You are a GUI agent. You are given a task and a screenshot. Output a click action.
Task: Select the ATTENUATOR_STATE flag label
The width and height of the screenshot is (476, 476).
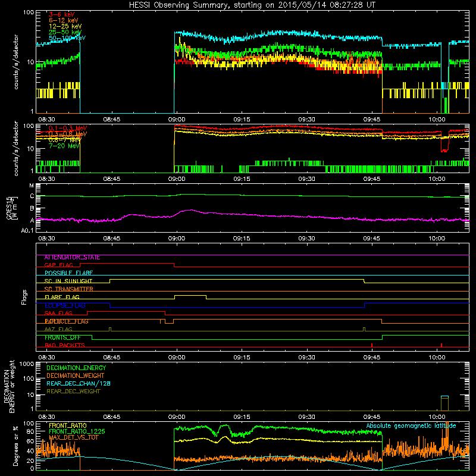pyautogui.click(x=72, y=258)
